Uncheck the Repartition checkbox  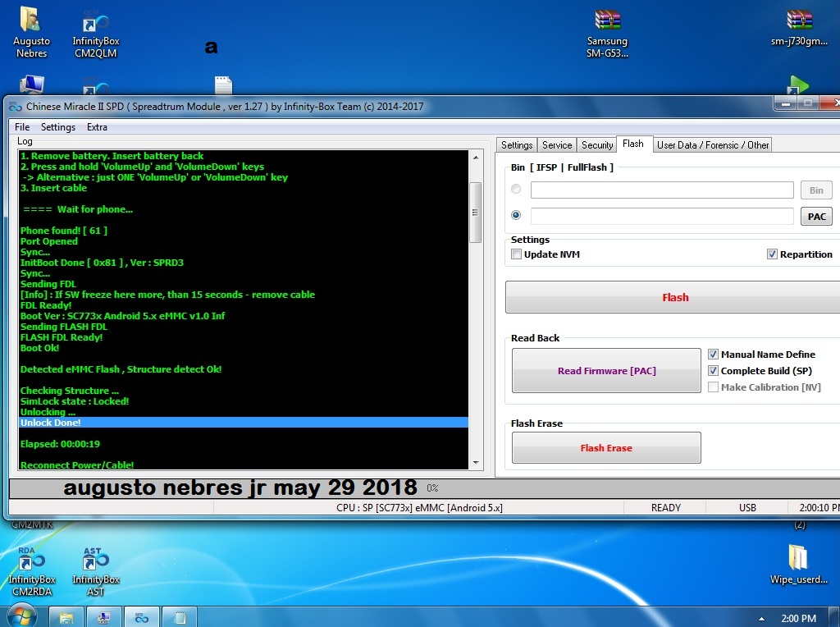point(772,254)
